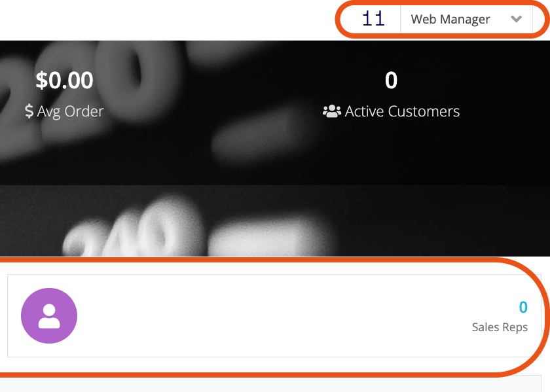Select the Avg Order label
Image resolution: width=550 pixels, height=392 pixels.
click(x=71, y=111)
